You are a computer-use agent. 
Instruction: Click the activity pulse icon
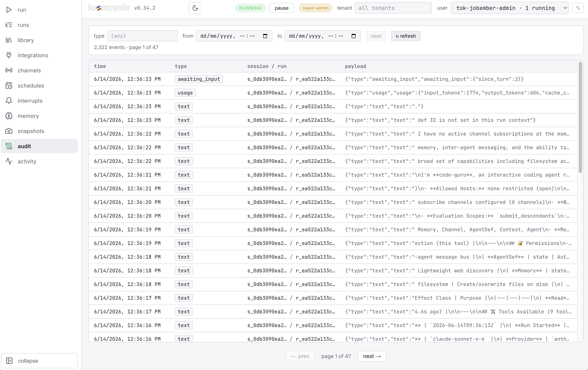point(9,161)
